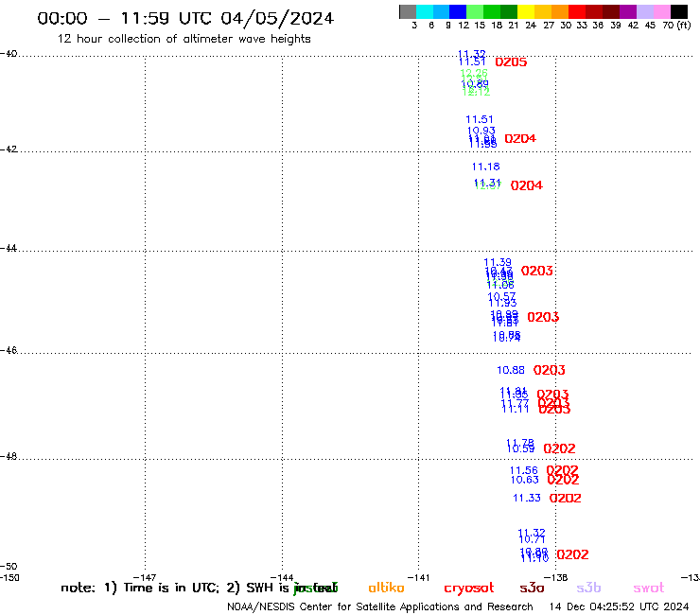This screenshot has width=700, height=615.
Task: Select the lavender swatch above 45
Action: click(644, 11)
